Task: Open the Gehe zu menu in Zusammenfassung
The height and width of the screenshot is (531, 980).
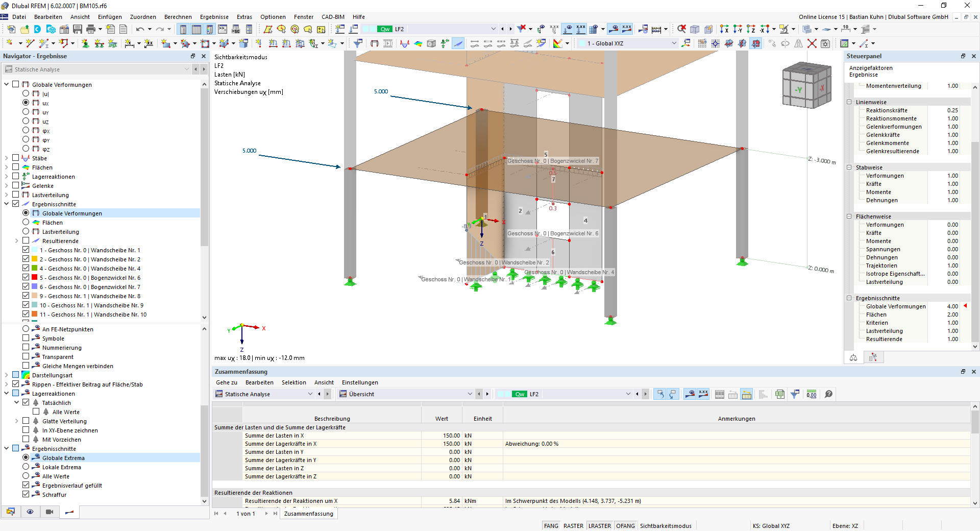Action: [x=227, y=382]
